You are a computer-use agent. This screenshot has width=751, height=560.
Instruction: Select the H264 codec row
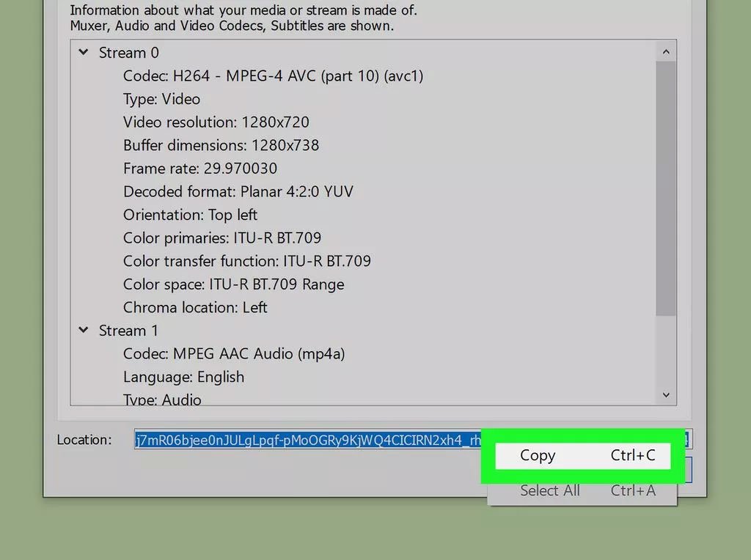(273, 76)
